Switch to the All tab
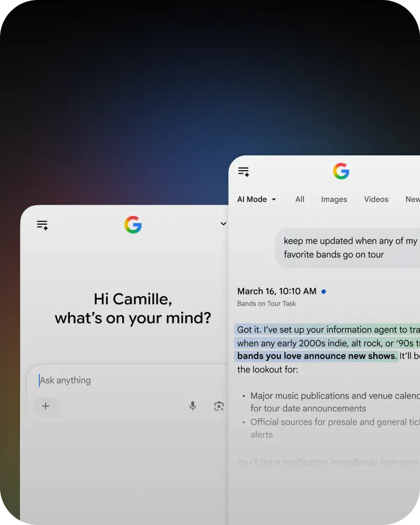Viewport: 420px width, 525px height. [x=300, y=199]
